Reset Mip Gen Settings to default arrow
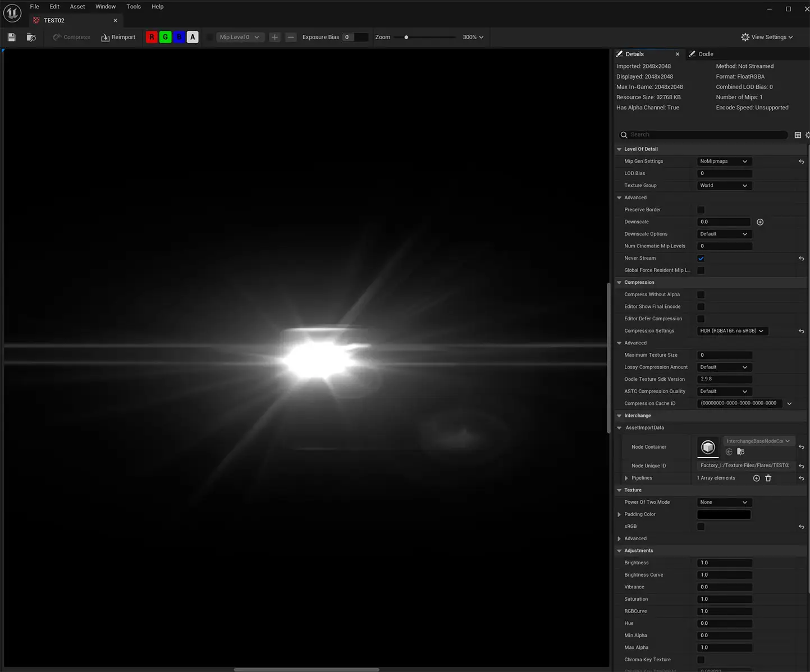Screen dimensions: 810x672 (801, 162)
